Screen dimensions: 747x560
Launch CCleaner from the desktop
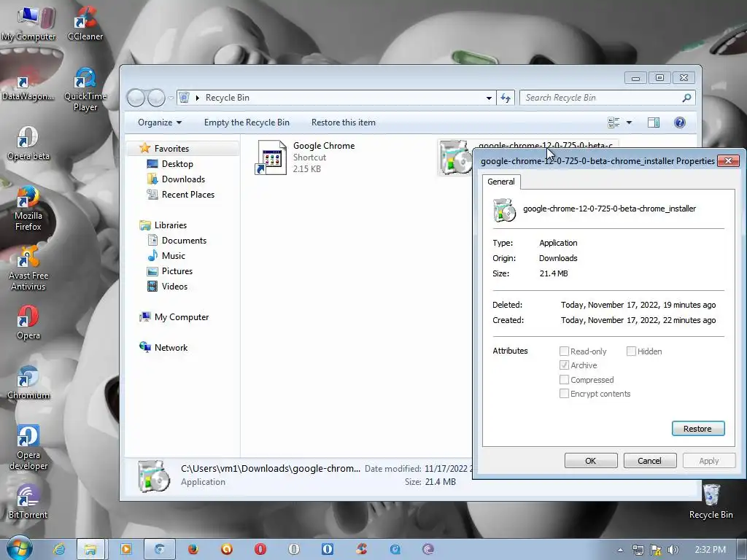pos(85,24)
